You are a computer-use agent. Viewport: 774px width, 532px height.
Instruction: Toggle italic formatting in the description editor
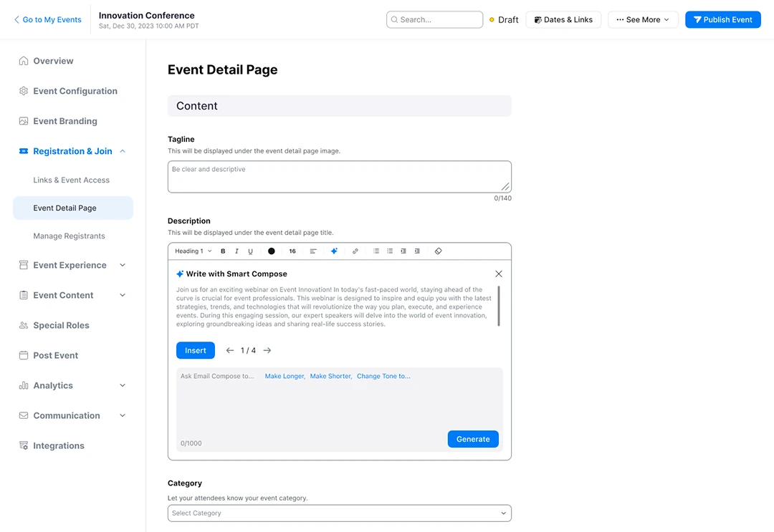(x=236, y=251)
